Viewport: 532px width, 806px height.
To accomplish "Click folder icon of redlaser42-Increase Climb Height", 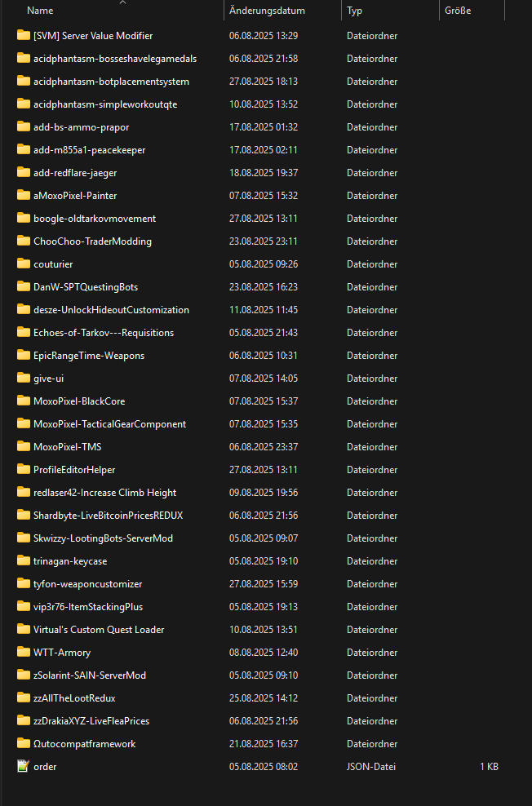I will (23, 492).
